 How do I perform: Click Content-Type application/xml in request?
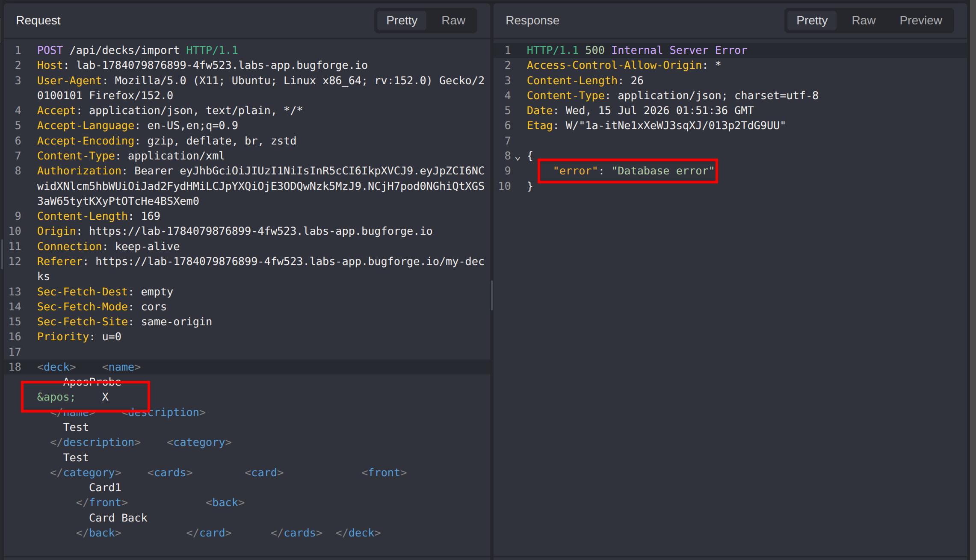pyautogui.click(x=131, y=156)
